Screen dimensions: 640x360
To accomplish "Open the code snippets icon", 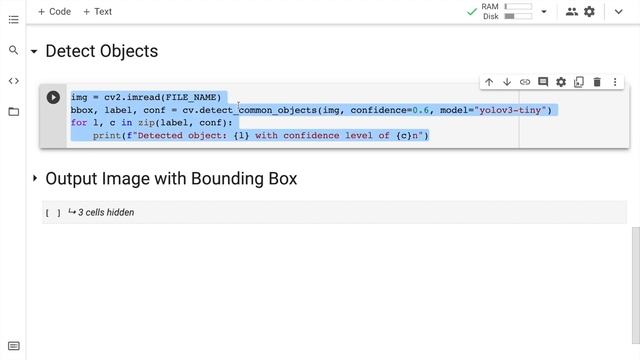I will tap(13, 81).
